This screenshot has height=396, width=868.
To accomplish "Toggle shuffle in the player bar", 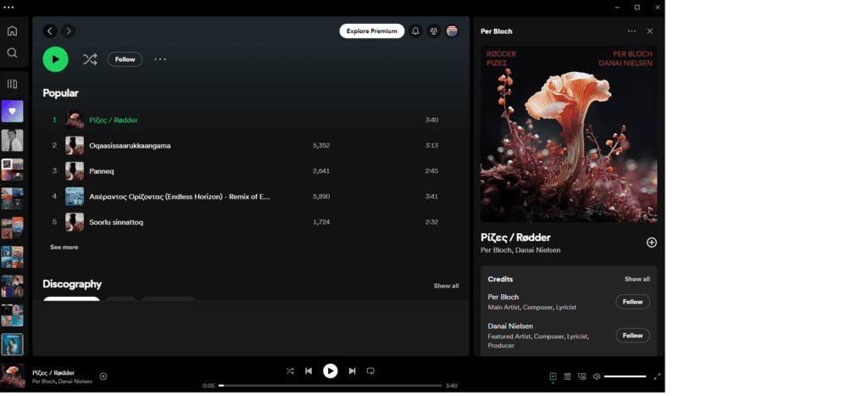I will click(290, 371).
